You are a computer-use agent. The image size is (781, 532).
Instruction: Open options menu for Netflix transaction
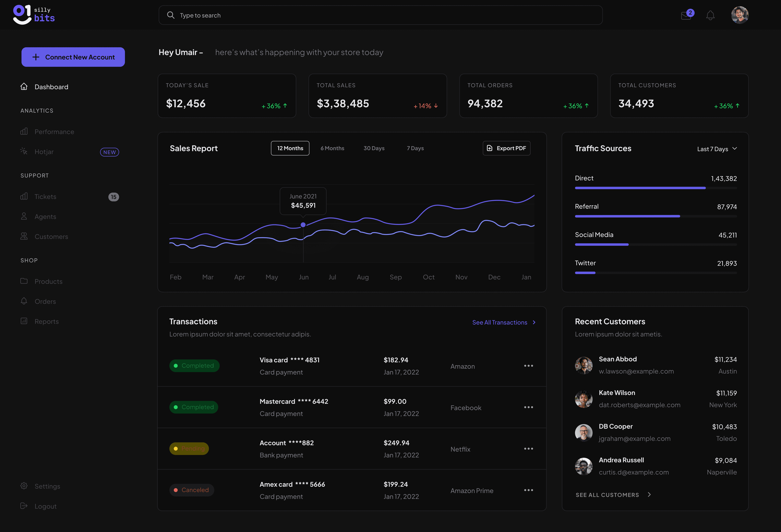[x=528, y=449]
